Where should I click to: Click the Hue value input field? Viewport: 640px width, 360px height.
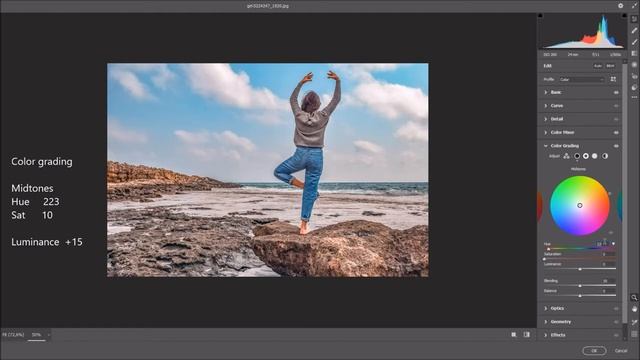602,244
